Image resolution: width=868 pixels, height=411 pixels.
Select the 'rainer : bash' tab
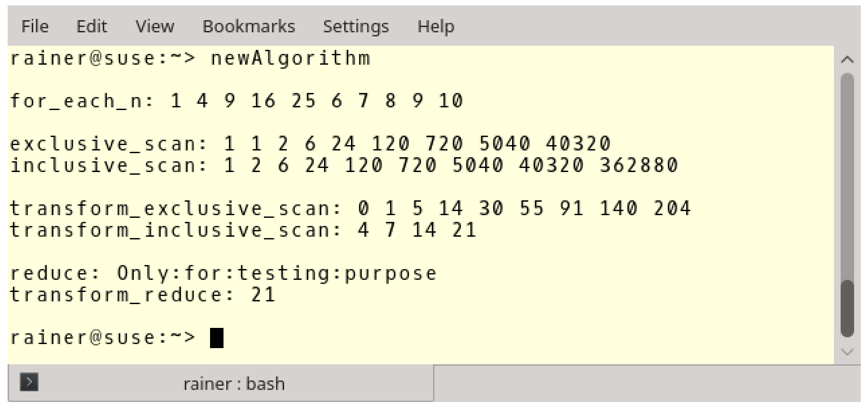[x=221, y=383]
